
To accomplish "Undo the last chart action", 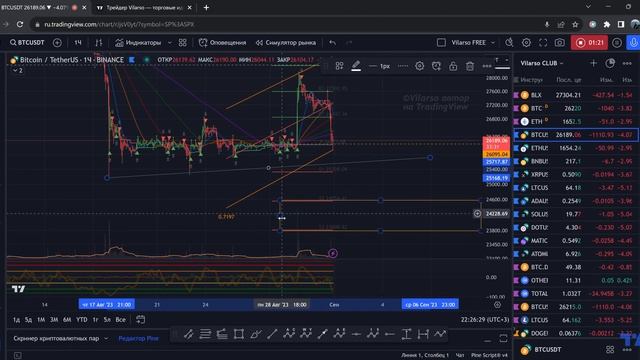I will coord(333,42).
